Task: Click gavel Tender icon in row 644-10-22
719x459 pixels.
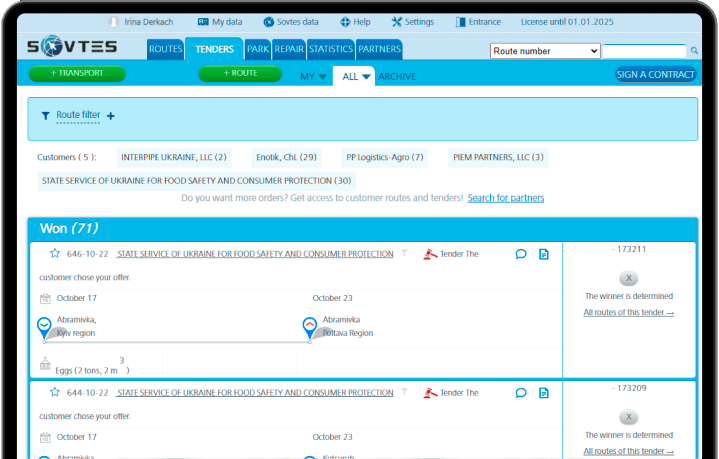Action: 430,393
